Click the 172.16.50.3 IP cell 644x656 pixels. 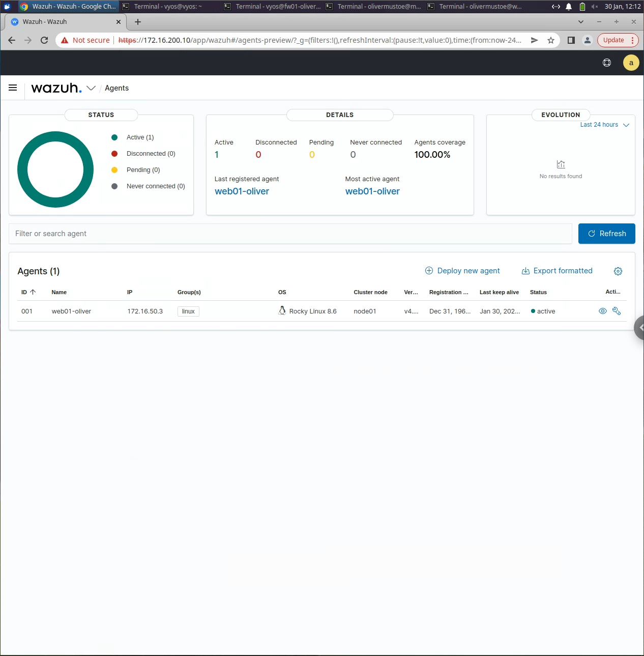(x=145, y=311)
